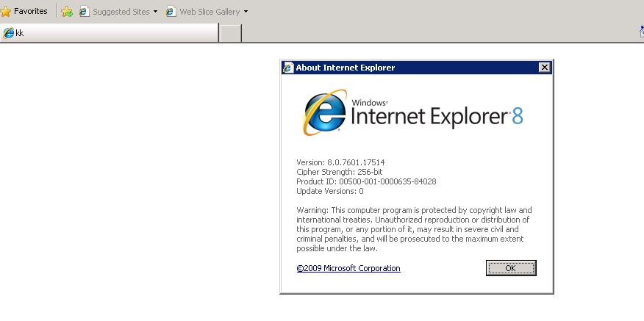Open a new blank tab button

(x=230, y=33)
